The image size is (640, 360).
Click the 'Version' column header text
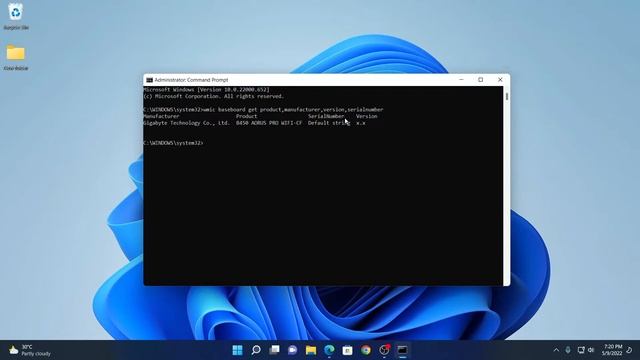367,116
